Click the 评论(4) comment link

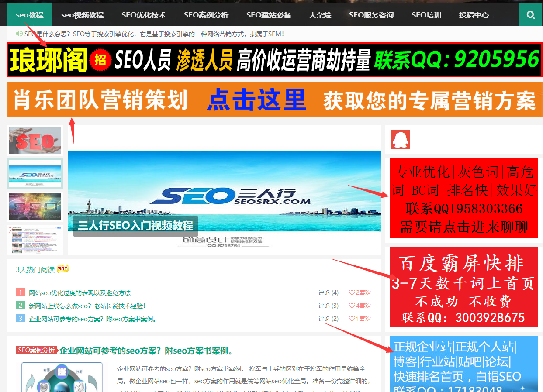click(x=329, y=292)
